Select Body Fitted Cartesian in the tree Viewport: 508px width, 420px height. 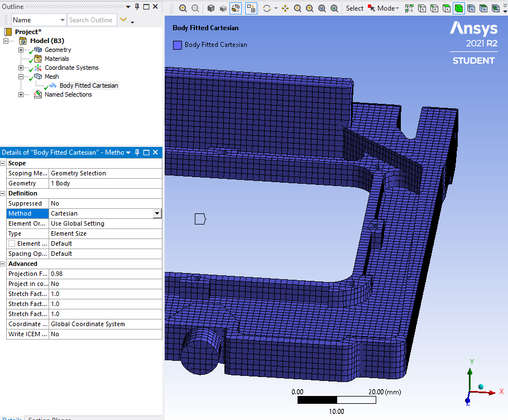click(88, 85)
